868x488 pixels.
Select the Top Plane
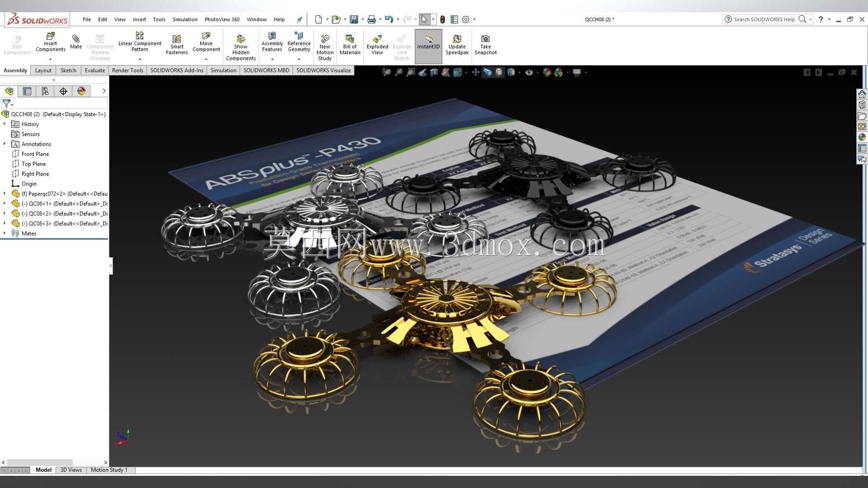[x=33, y=164]
